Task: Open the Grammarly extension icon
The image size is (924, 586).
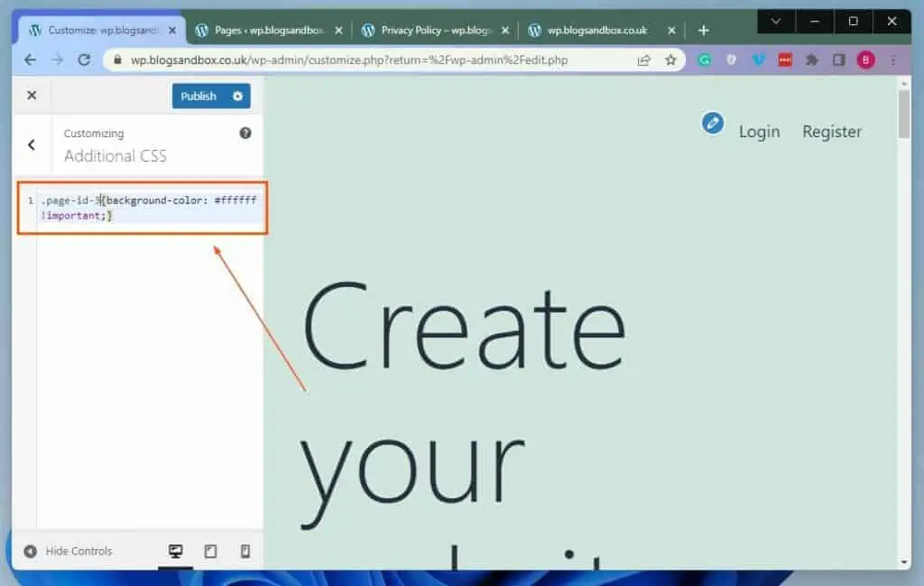Action: tap(705, 60)
